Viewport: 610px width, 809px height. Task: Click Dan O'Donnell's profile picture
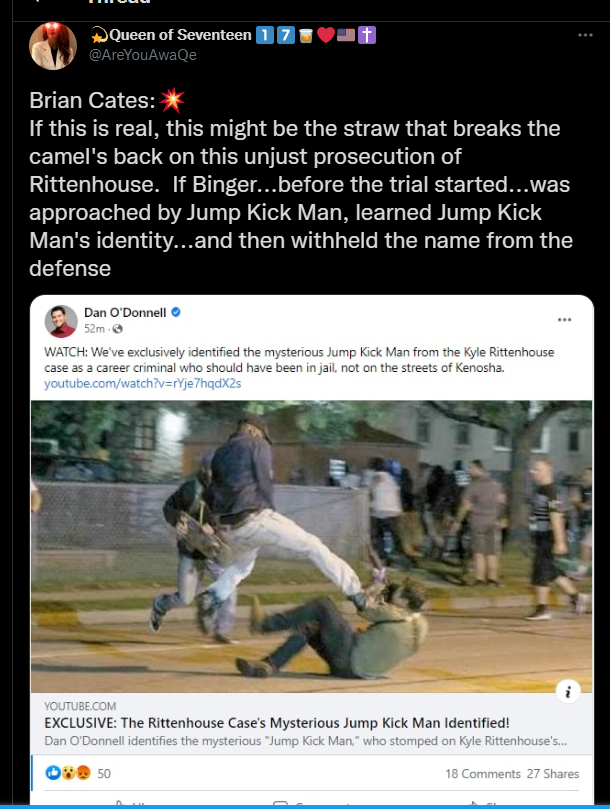(x=61, y=321)
